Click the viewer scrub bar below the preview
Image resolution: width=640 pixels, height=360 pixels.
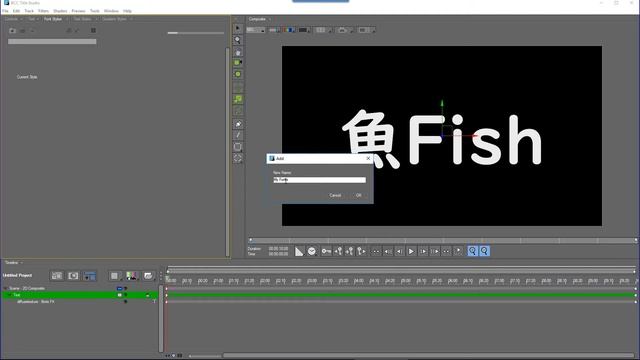(443, 240)
